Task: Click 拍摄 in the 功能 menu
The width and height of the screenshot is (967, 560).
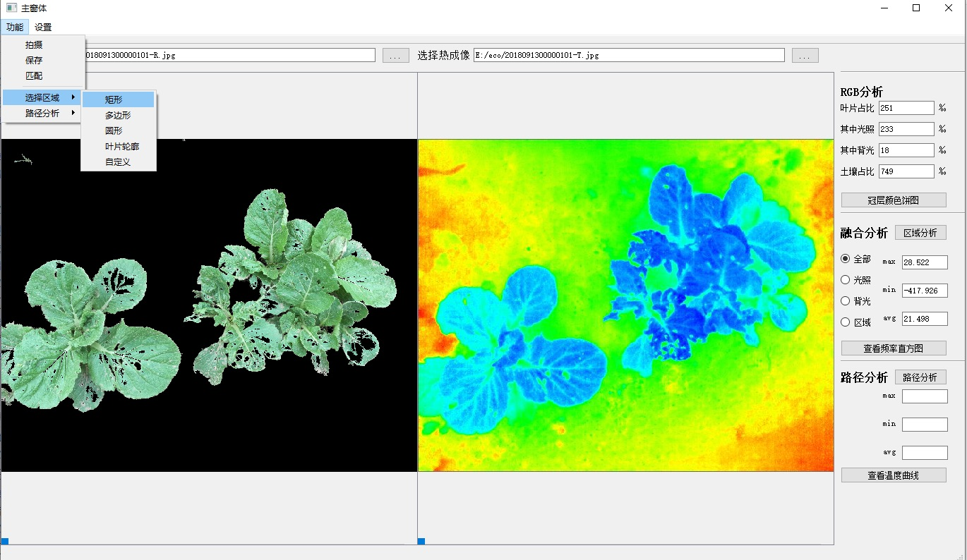Action: pos(34,45)
